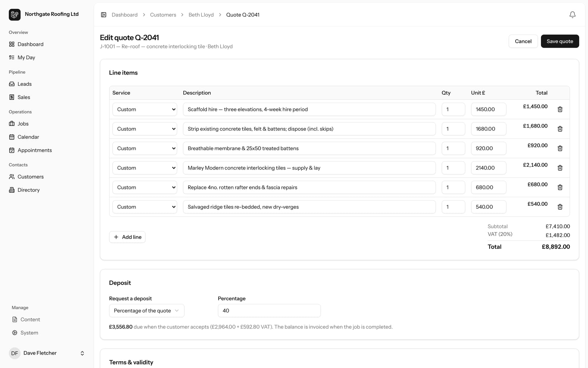The image size is (588, 368).
Task: Open Service dropdown for Salvaged ridge tiles row
Action: click(145, 207)
